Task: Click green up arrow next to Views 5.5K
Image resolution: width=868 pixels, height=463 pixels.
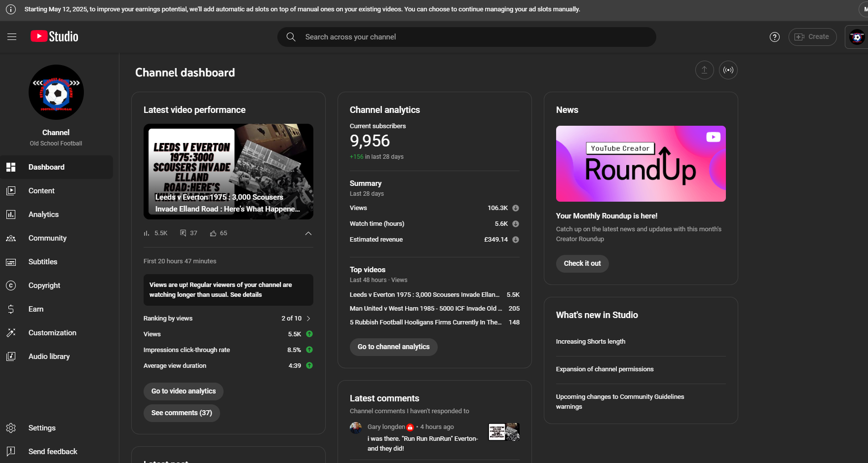Action: tap(309, 334)
